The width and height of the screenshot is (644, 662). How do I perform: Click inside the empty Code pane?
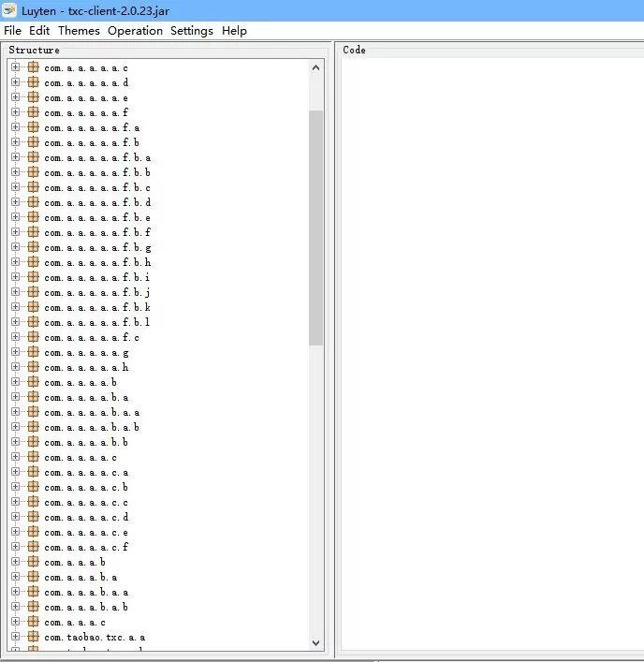[x=492, y=355]
